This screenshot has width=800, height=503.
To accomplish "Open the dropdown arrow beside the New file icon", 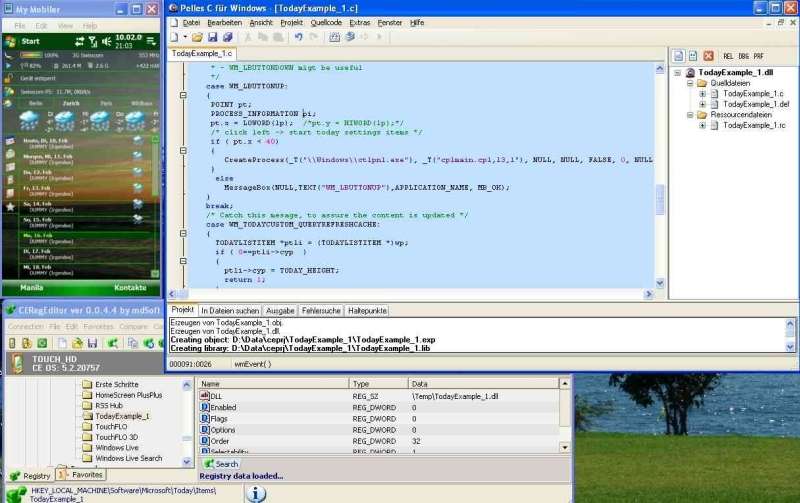I will pyautogui.click(x=185, y=37).
